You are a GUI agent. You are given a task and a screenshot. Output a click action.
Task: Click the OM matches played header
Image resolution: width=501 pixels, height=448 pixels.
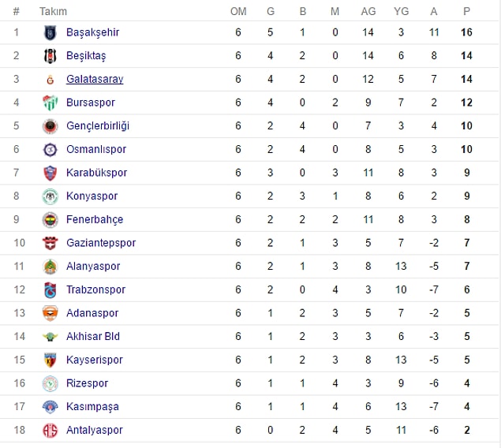(238, 12)
